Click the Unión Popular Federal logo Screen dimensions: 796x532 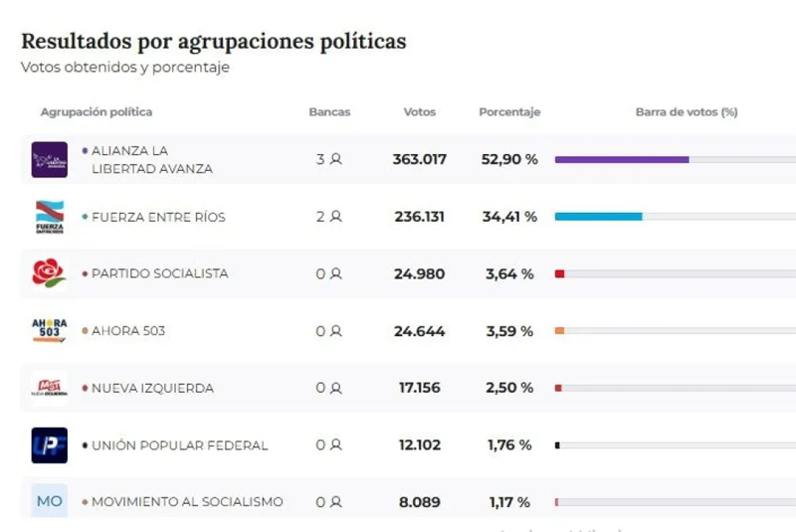point(49,445)
